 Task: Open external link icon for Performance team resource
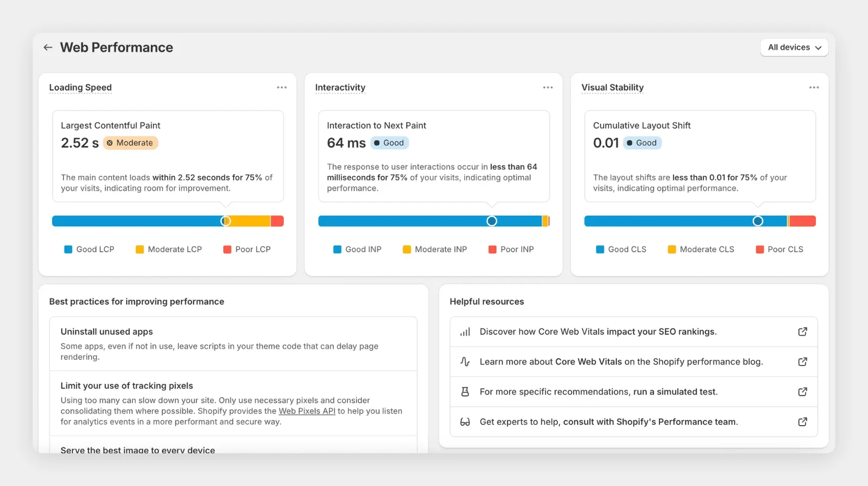[x=803, y=422]
